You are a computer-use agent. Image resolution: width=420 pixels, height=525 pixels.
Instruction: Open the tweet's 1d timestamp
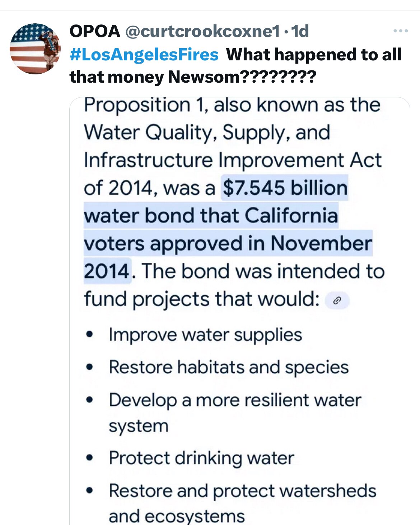[300, 31]
